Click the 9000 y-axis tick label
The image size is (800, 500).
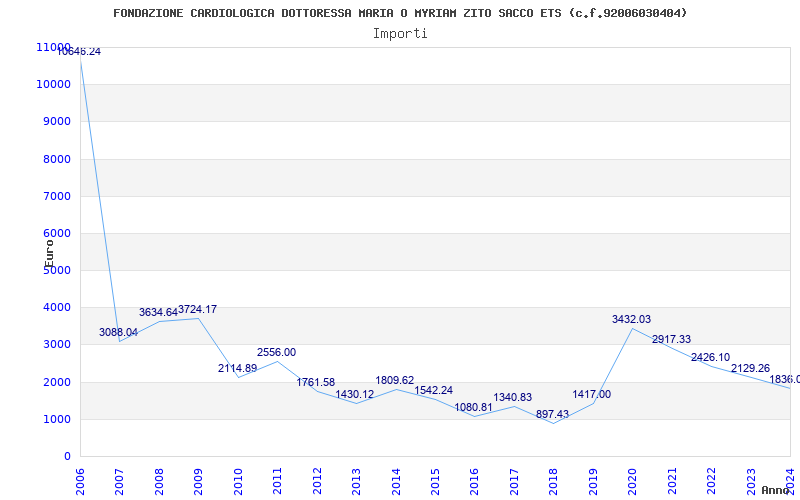point(57,121)
